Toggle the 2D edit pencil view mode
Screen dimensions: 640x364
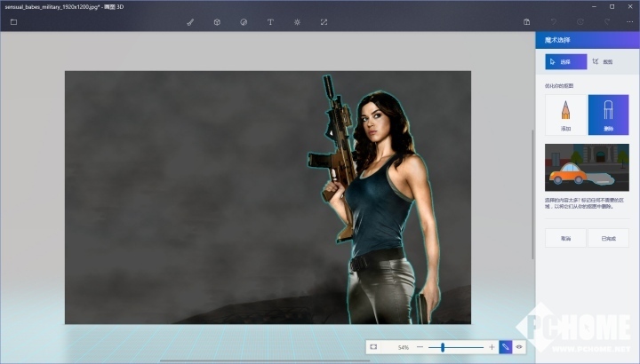[x=505, y=347]
